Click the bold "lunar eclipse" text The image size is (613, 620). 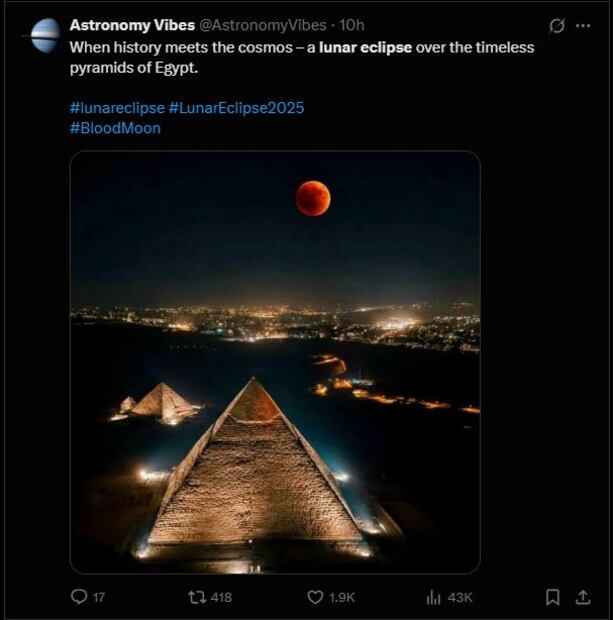(x=365, y=47)
